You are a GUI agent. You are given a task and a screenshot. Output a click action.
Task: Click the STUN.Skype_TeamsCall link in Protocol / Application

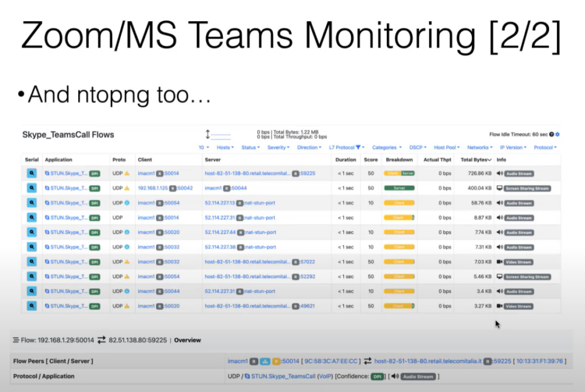(x=283, y=377)
